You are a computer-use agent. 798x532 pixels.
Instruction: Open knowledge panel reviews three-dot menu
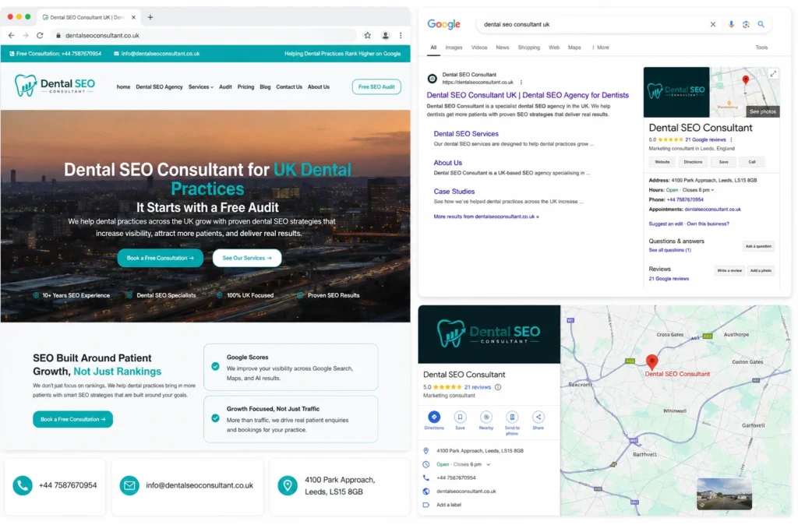click(731, 139)
